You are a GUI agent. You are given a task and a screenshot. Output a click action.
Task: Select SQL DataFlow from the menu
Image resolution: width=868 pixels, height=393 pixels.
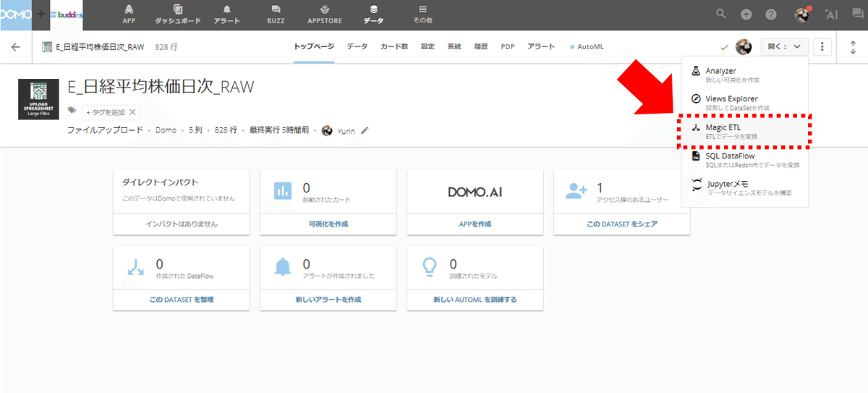(745, 159)
